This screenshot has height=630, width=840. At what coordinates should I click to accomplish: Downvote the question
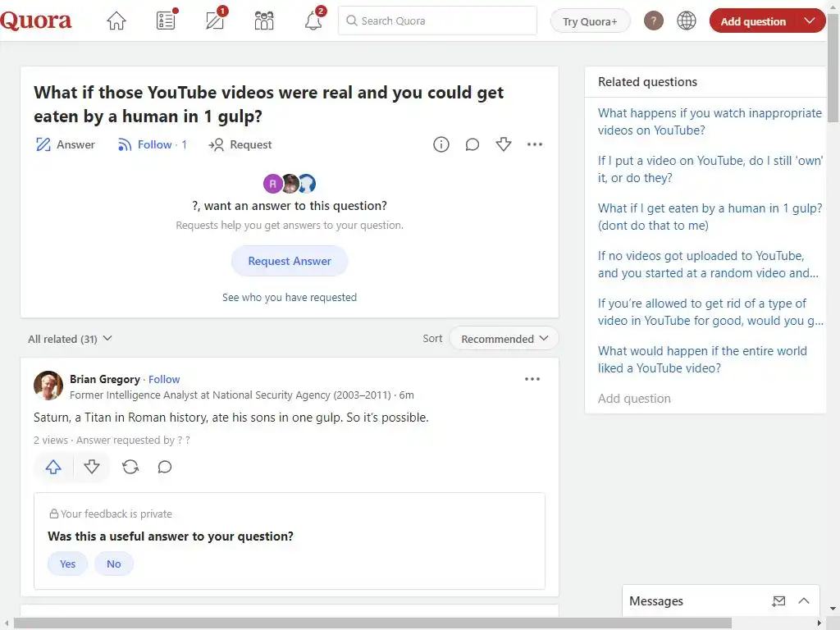[503, 144]
